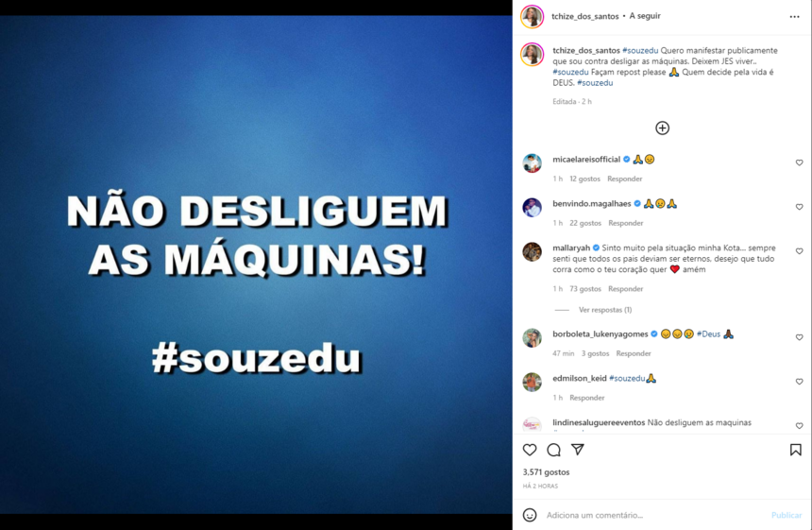Image resolution: width=812 pixels, height=530 pixels.
Task: Share the post via paper plane icon
Action: [578, 450]
